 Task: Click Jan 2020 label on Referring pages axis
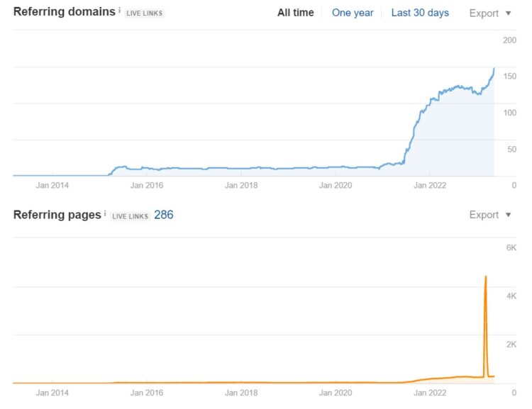[336, 393]
